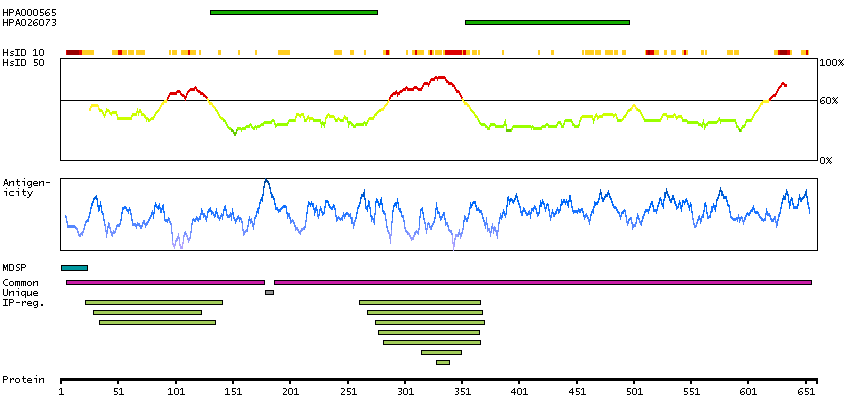Click the MDSP row label

coord(14,268)
